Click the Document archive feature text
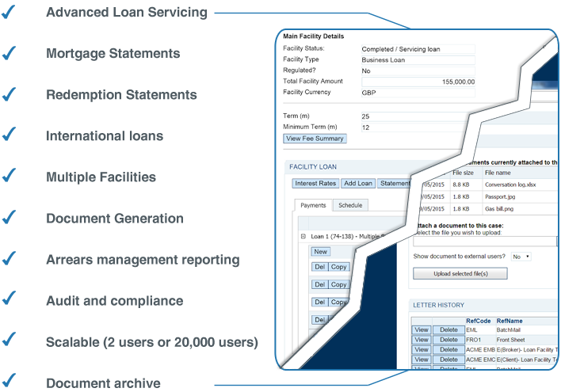This screenshot has height=392, width=561. (x=103, y=383)
